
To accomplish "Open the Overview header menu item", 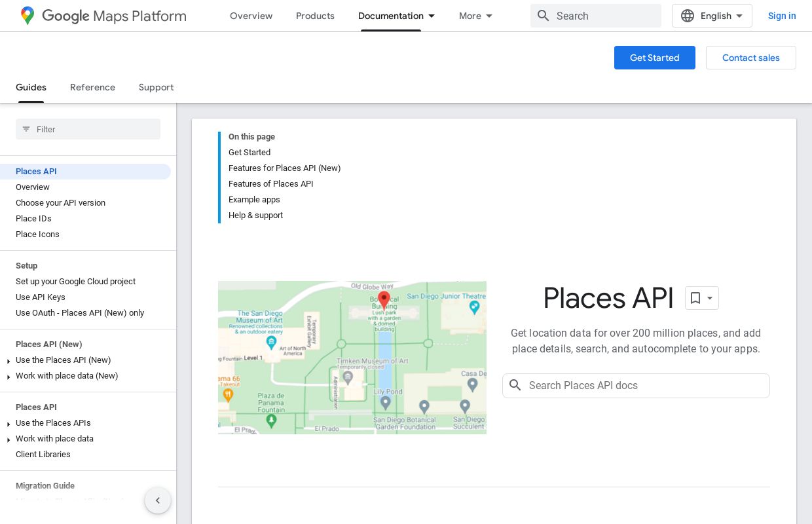I will pos(251,16).
